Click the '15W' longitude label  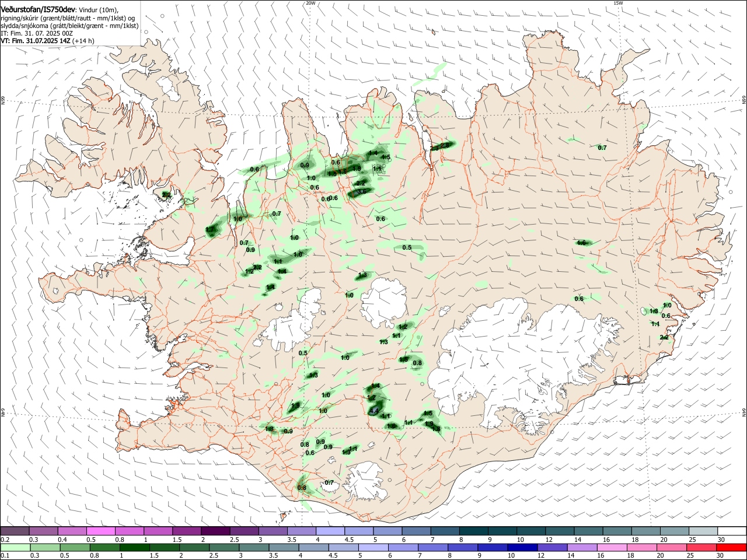(618, 3)
